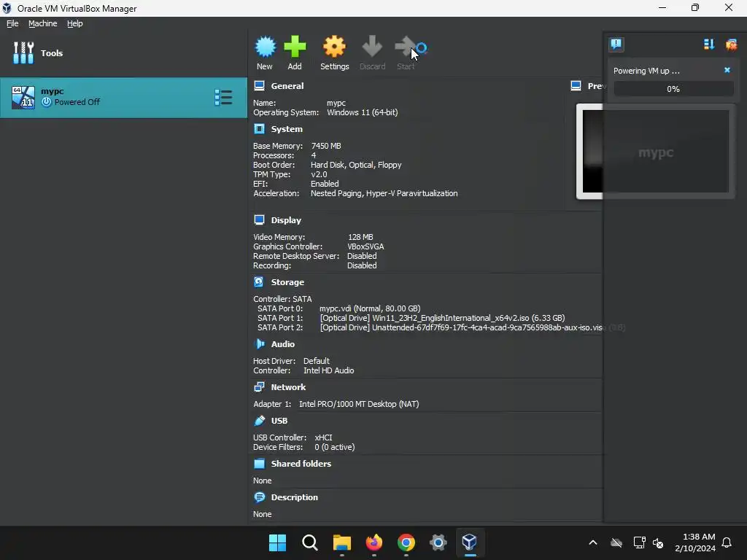This screenshot has width=747, height=560.
Task: Click the orange clear notifications icon
Action: click(x=731, y=44)
